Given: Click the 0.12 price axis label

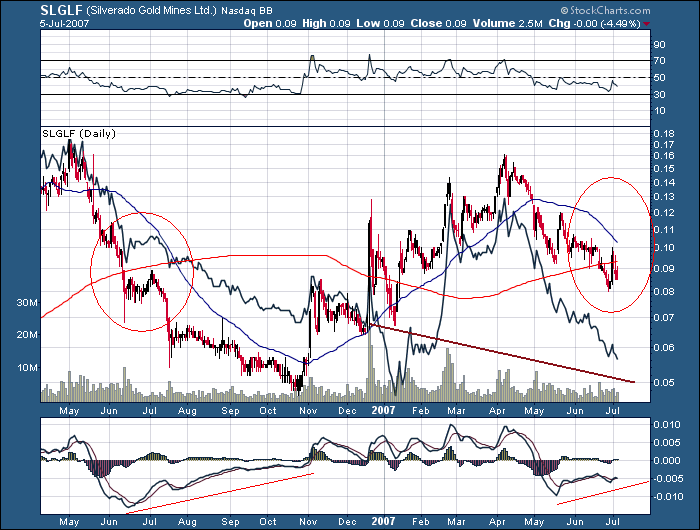Looking at the screenshot, I should pos(664,213).
